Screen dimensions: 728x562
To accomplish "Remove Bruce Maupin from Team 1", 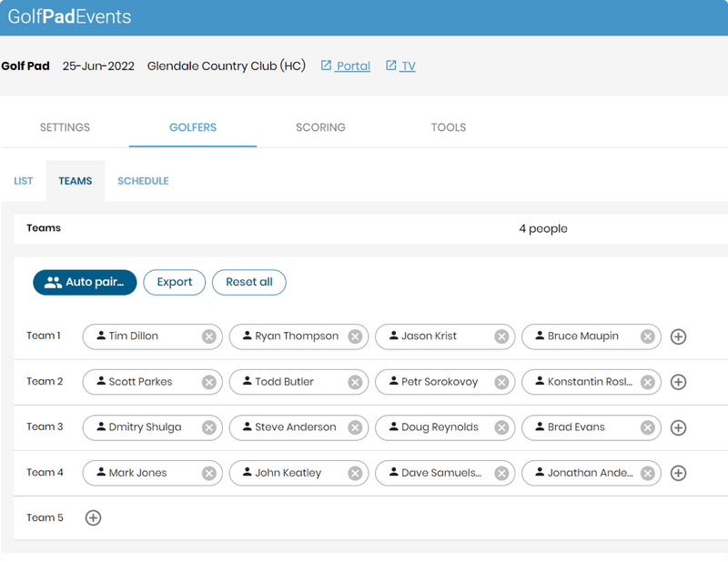I will click(x=648, y=336).
